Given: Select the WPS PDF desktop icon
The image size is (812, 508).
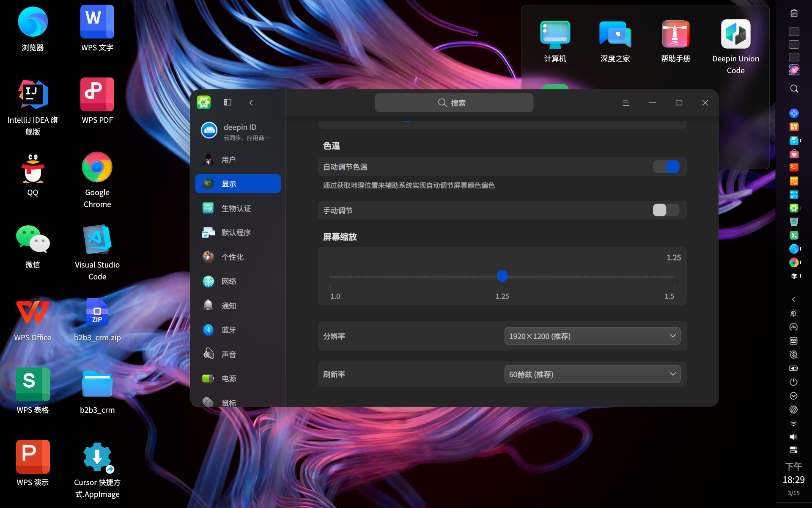Looking at the screenshot, I should 97,101.
